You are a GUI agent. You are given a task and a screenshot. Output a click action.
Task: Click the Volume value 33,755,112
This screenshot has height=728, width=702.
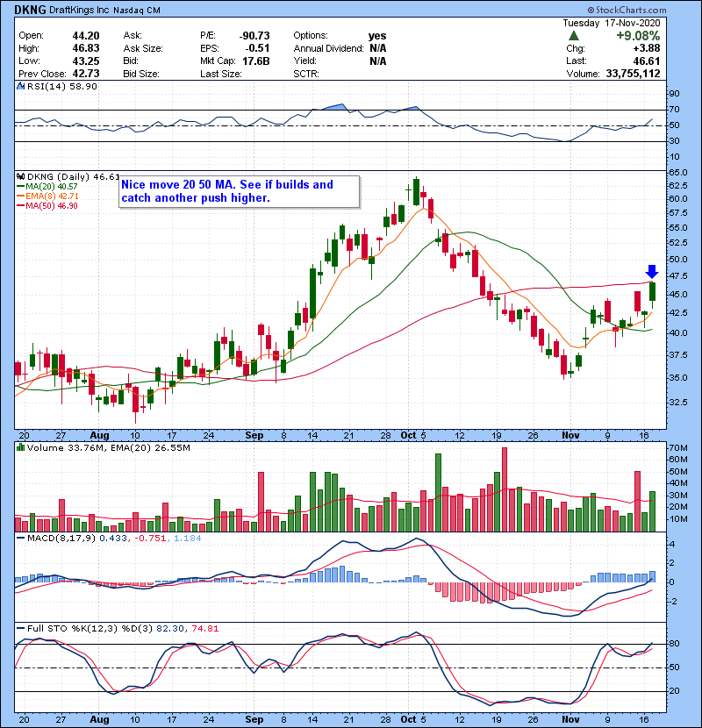click(634, 74)
